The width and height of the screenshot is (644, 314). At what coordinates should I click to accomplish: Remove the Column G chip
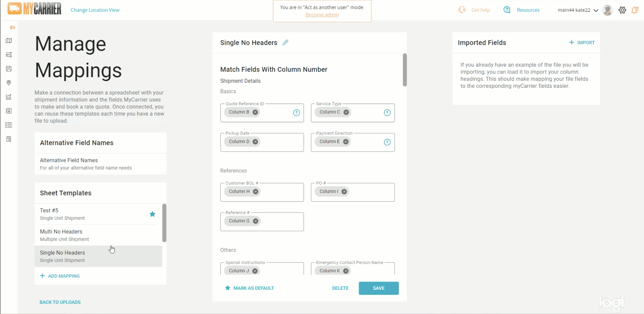[255, 221]
